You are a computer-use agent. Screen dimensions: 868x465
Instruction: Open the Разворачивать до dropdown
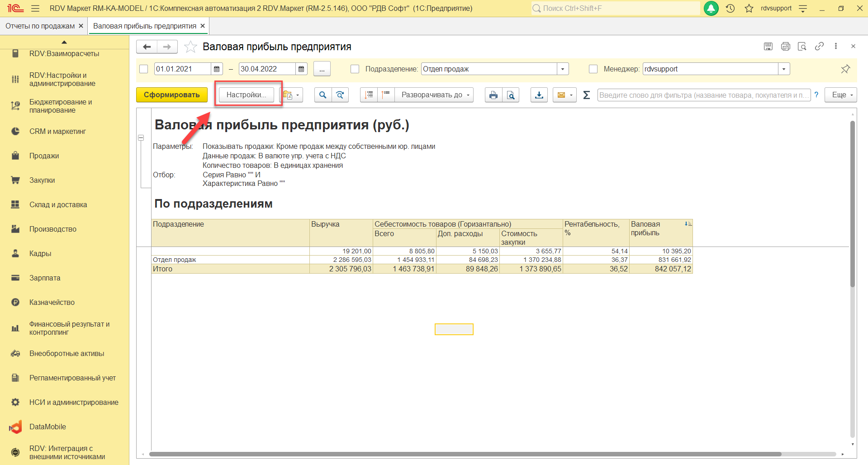434,95
